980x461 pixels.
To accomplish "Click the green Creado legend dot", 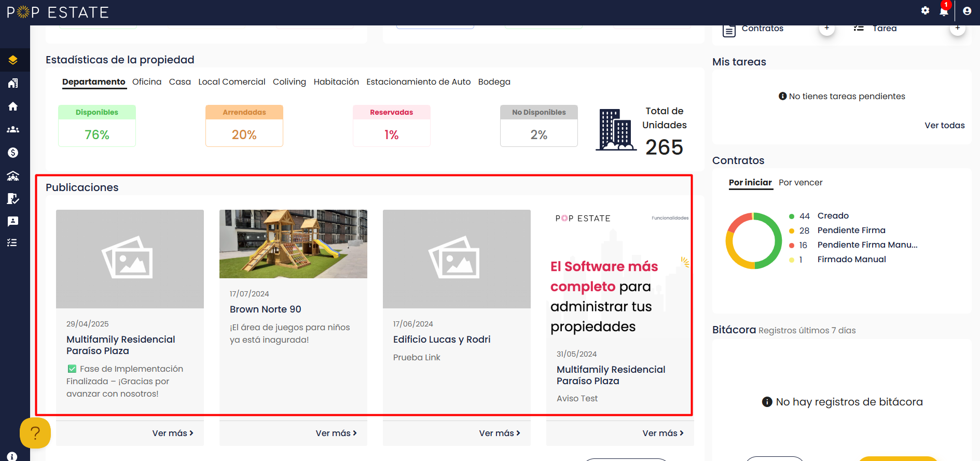I will click(792, 216).
